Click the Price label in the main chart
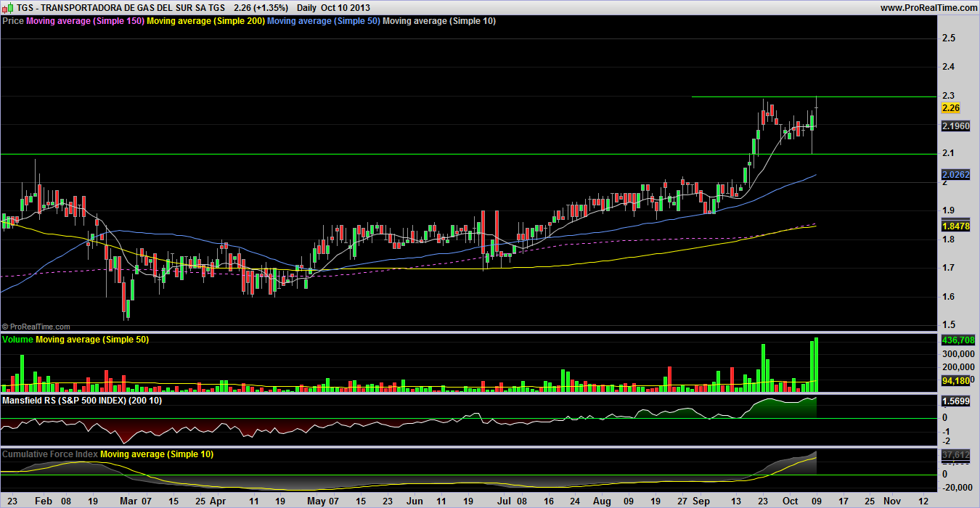980x508 pixels. (13, 21)
